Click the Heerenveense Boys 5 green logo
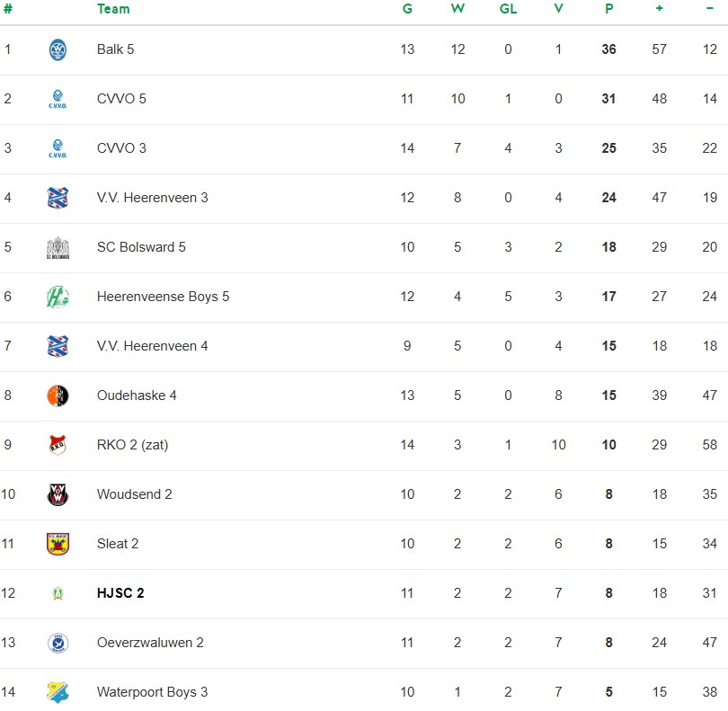 [58, 297]
